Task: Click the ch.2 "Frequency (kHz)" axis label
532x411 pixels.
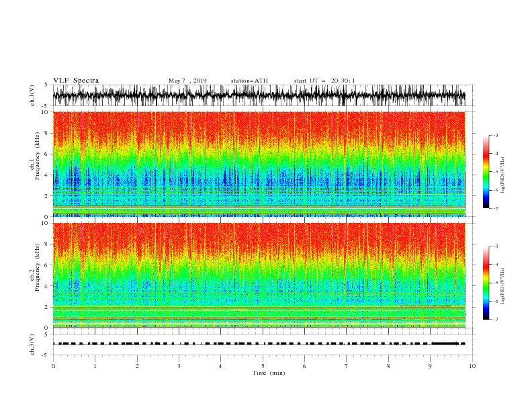Action: (x=38, y=267)
